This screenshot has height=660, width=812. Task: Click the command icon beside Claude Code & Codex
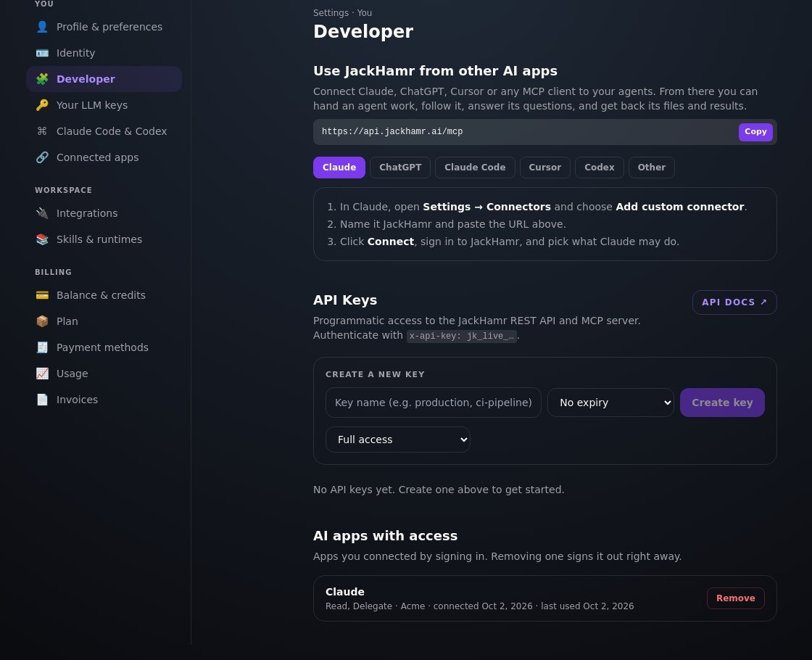(42, 131)
